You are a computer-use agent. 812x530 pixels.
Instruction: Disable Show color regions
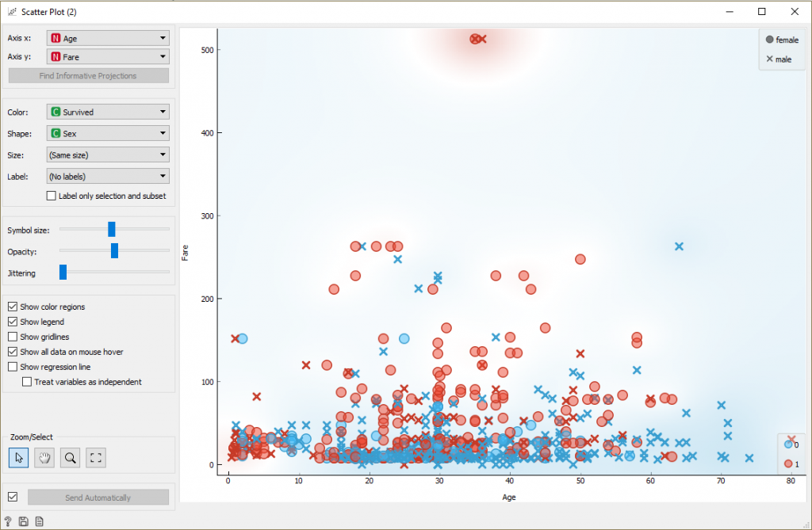pos(11,307)
